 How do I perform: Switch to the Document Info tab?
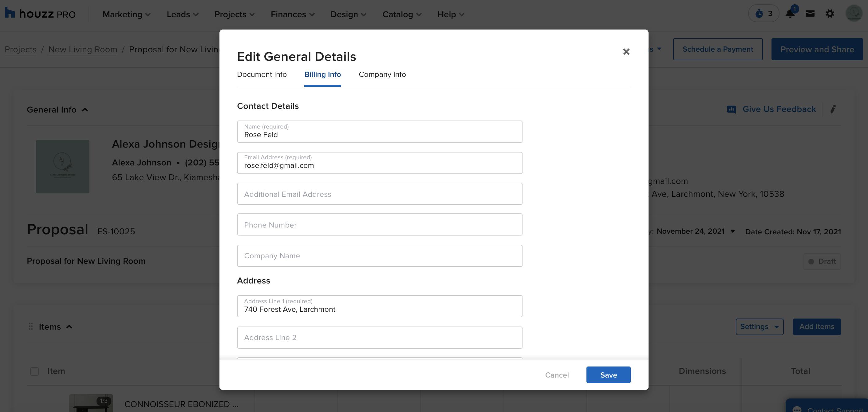click(262, 74)
